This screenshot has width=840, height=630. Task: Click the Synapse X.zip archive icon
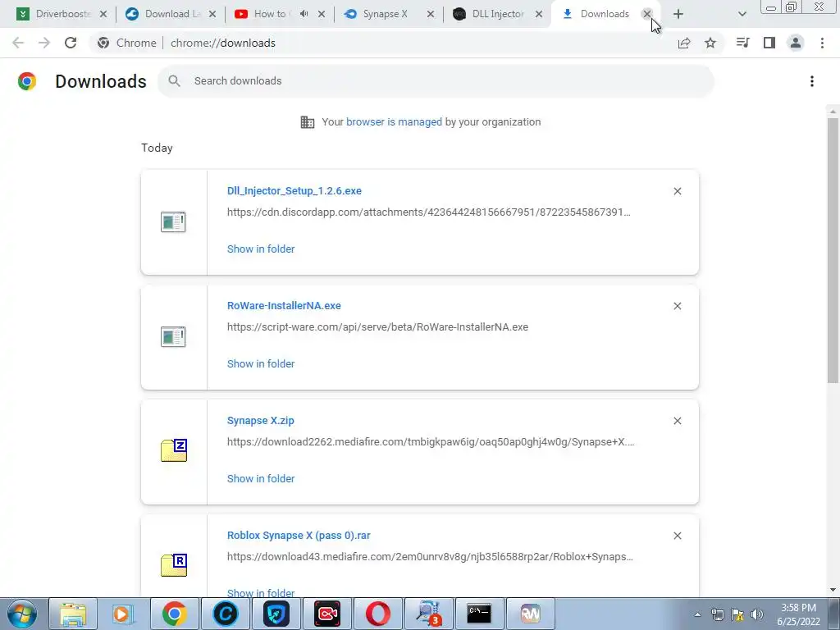pos(174,450)
